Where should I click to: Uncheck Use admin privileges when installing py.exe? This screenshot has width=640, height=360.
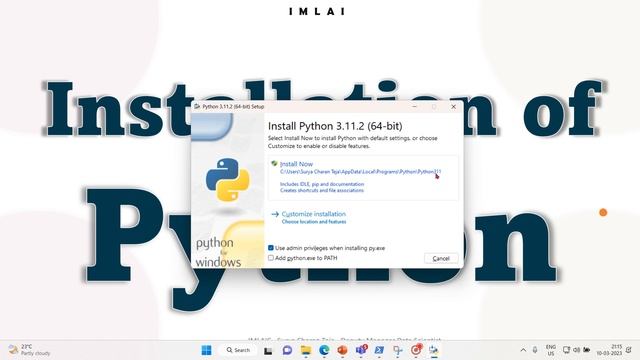pos(271,248)
